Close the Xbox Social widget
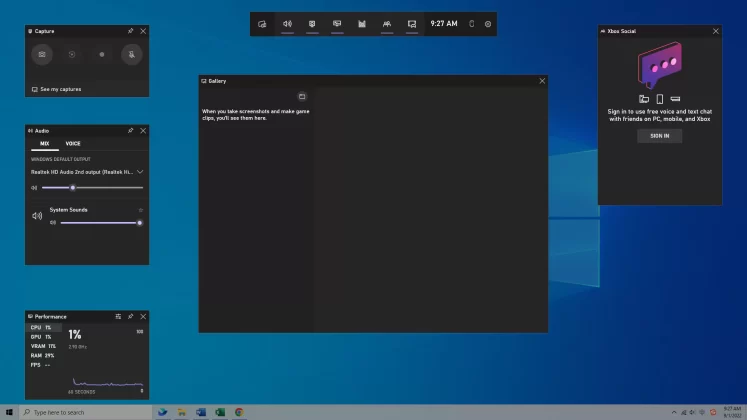This screenshot has height=420, width=747. 716,31
